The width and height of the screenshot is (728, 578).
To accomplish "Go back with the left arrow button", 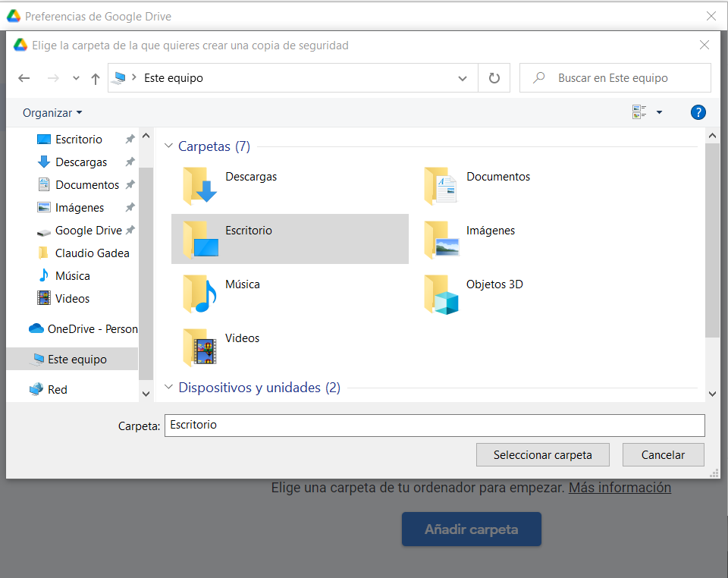I will (24, 78).
